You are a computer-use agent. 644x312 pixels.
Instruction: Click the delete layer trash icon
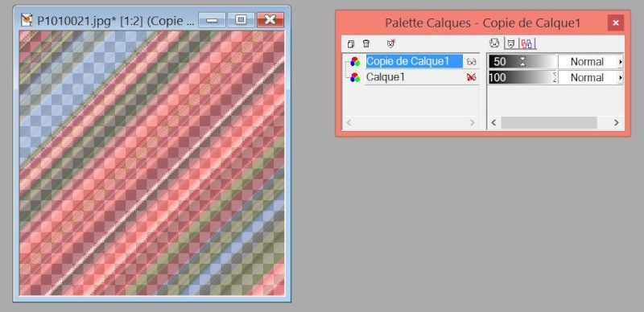click(366, 43)
